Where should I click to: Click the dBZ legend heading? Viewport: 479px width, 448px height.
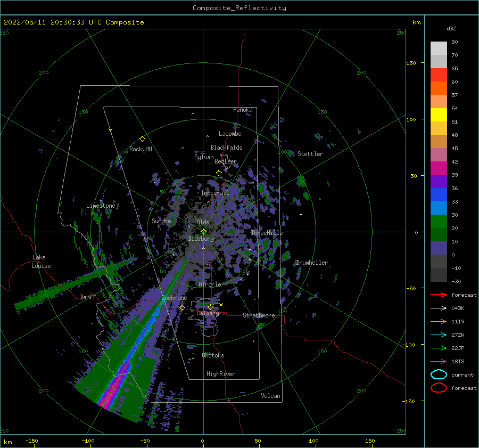coord(451,28)
